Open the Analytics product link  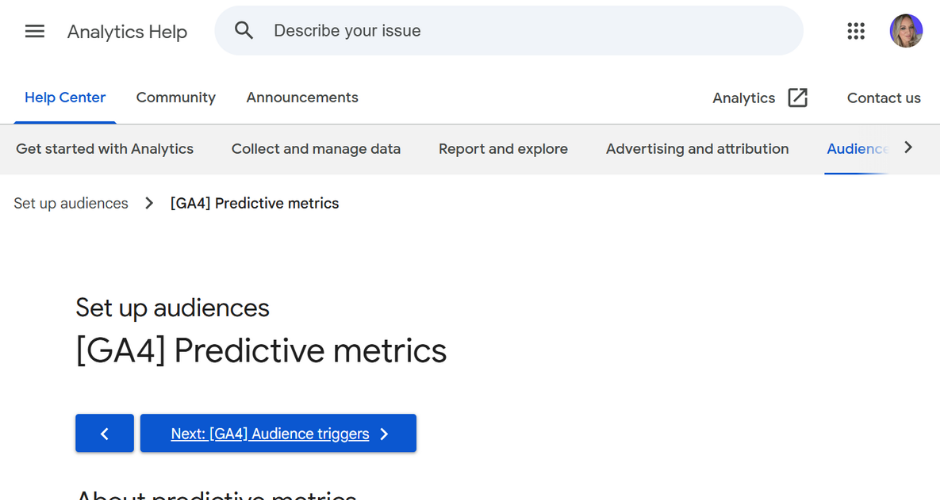(x=743, y=98)
